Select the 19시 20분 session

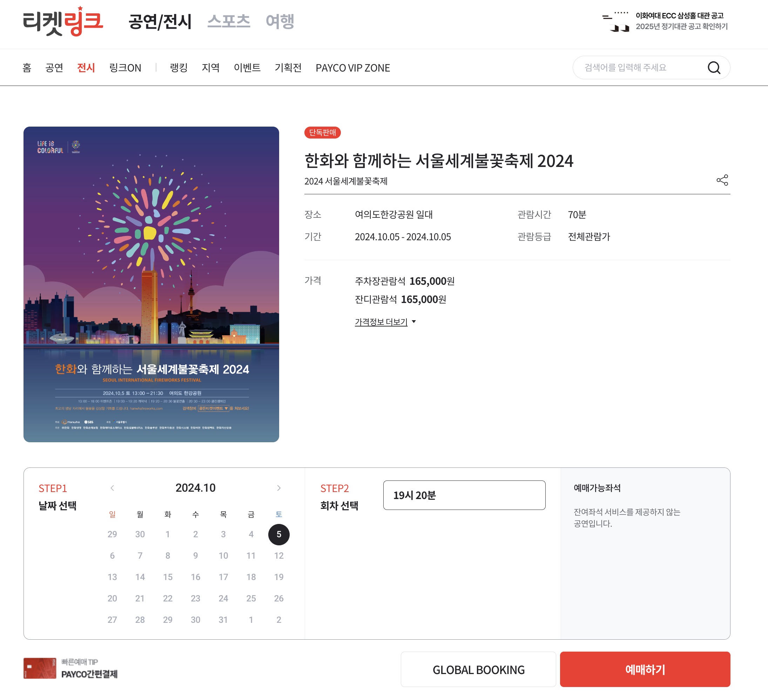464,495
